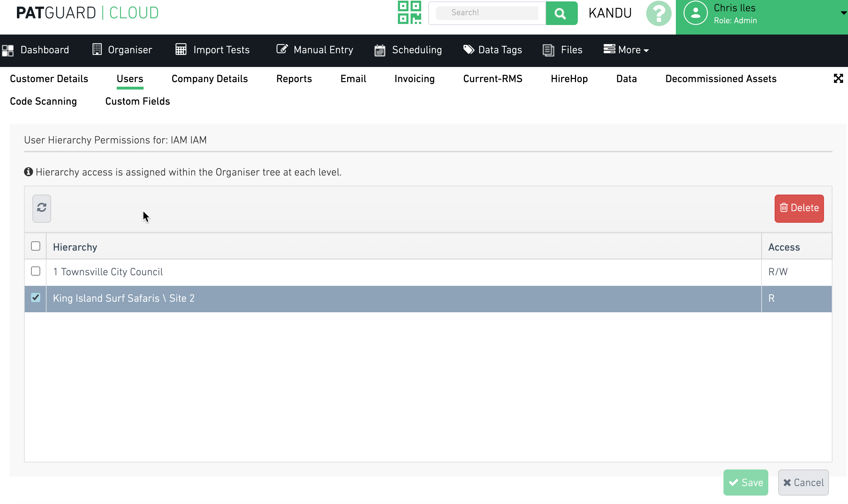Open the Organiser page
Screen dimensions: 848x504
[x=122, y=50]
